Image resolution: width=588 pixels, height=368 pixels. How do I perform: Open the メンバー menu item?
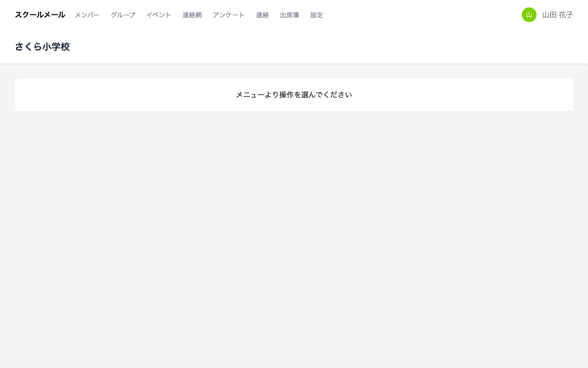[x=87, y=15]
